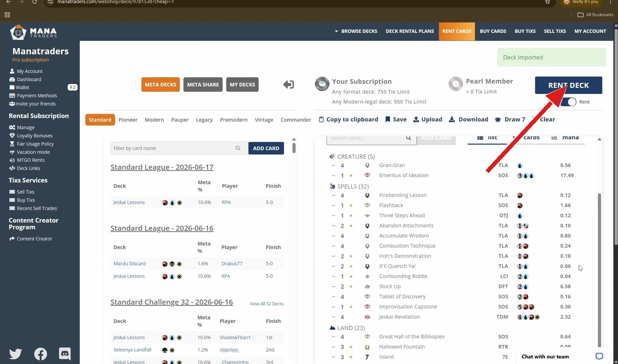618x364 pixels.
Task: Open Invite your friends
Action: (35, 104)
